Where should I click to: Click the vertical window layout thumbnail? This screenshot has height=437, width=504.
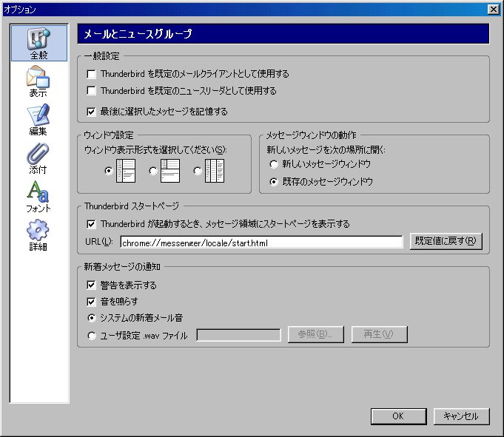point(215,171)
